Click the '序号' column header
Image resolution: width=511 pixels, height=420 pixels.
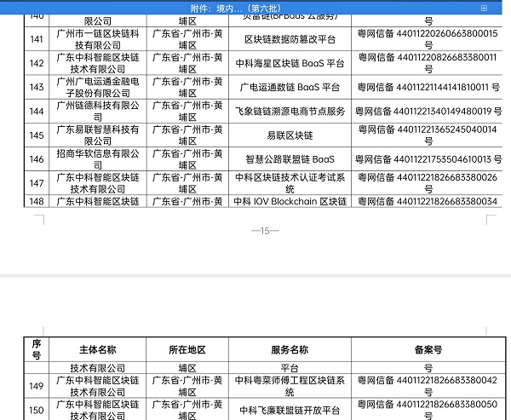[x=37, y=349]
